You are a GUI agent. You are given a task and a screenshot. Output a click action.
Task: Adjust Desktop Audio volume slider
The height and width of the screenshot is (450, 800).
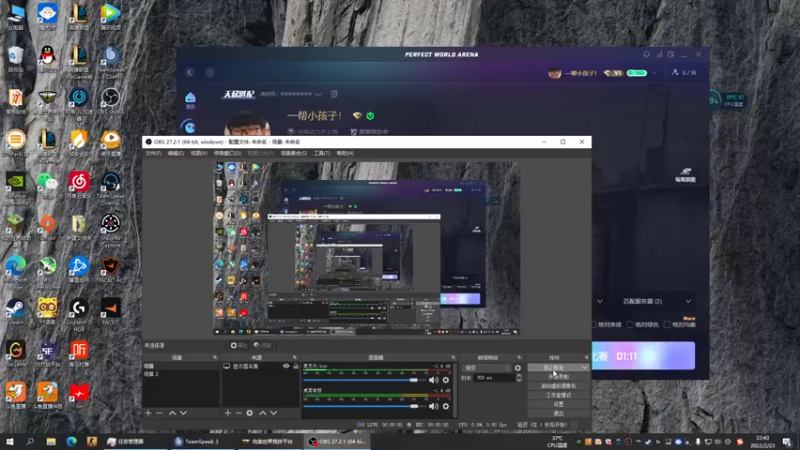click(x=364, y=406)
